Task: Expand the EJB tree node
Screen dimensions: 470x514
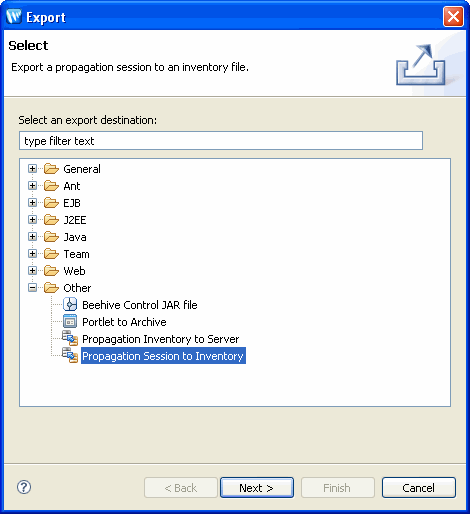Action: [32, 203]
